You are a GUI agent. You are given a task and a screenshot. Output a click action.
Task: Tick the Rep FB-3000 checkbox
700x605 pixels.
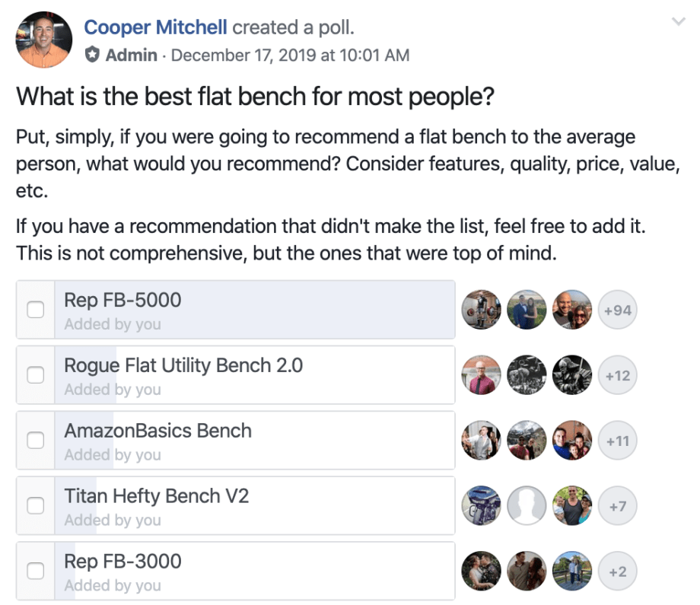[x=35, y=571]
